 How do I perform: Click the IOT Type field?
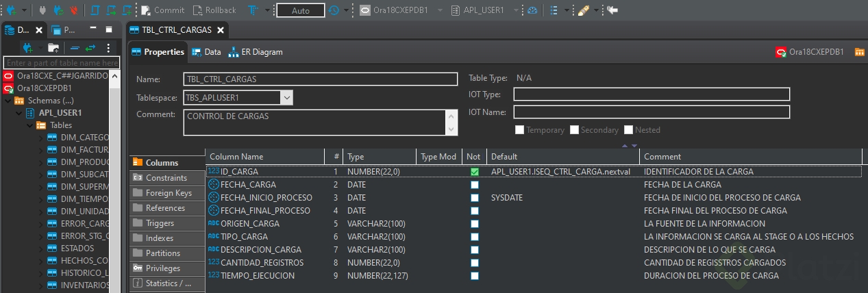click(652, 94)
